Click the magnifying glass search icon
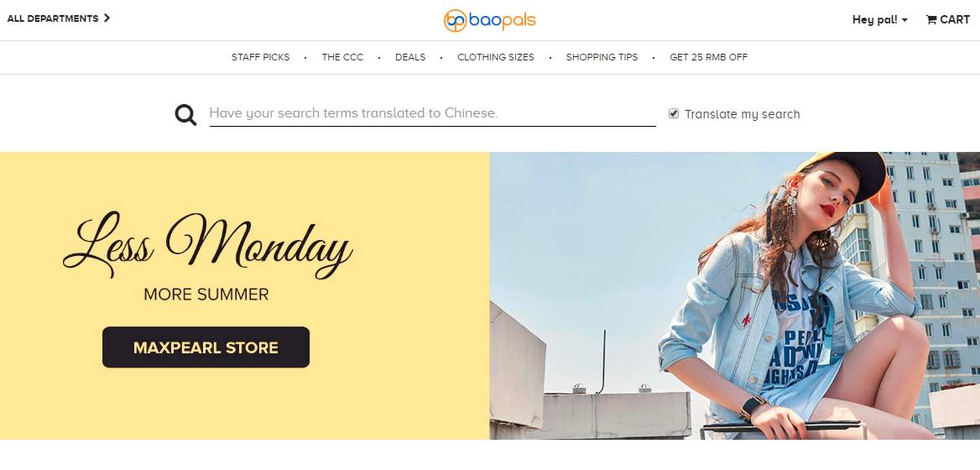This screenshot has height=470, width=980. click(185, 115)
